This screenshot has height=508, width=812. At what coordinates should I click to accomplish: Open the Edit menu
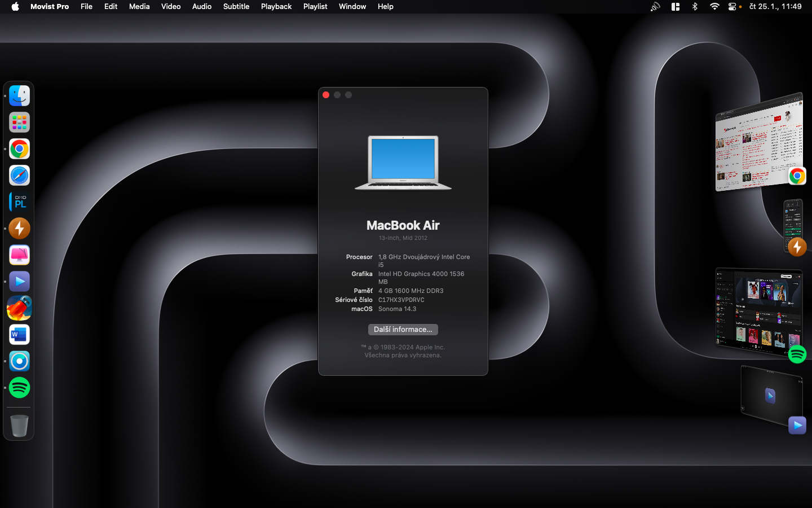(x=111, y=7)
